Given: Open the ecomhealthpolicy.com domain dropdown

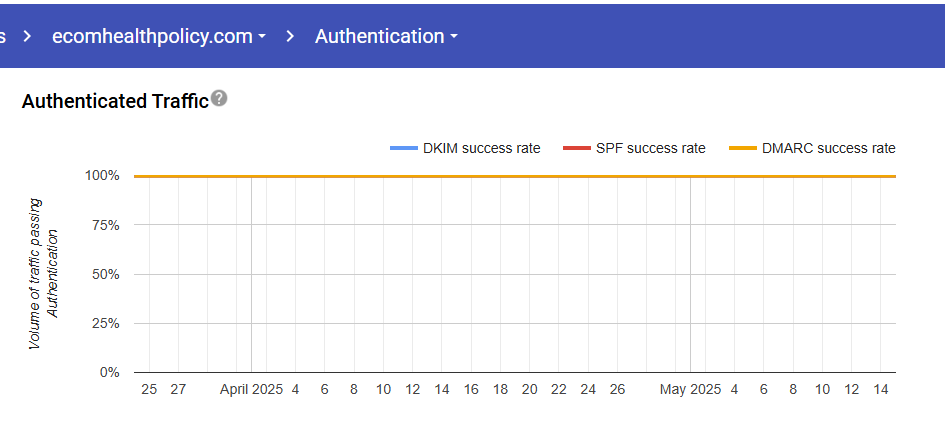Looking at the screenshot, I should [160, 36].
